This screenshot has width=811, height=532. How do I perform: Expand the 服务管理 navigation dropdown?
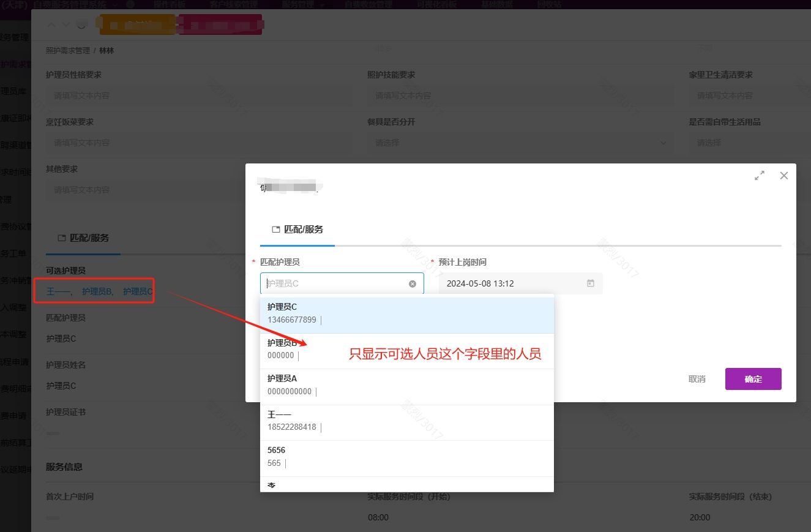(298, 4)
